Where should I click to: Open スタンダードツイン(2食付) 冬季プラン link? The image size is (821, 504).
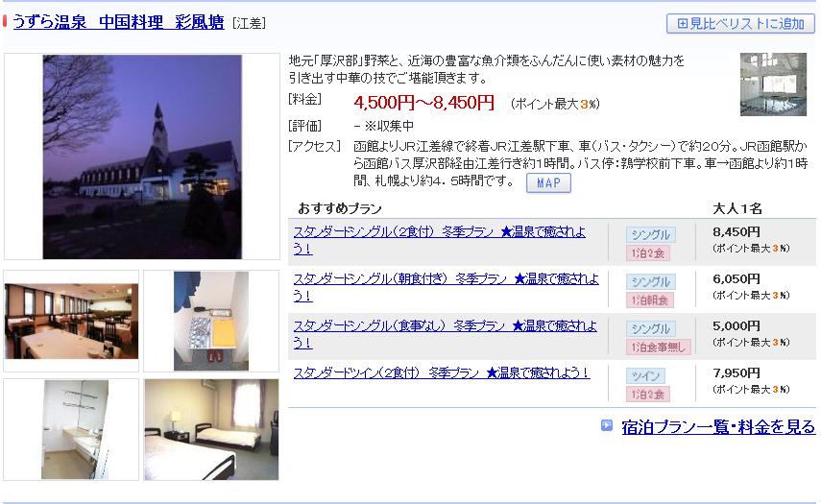pos(442,372)
